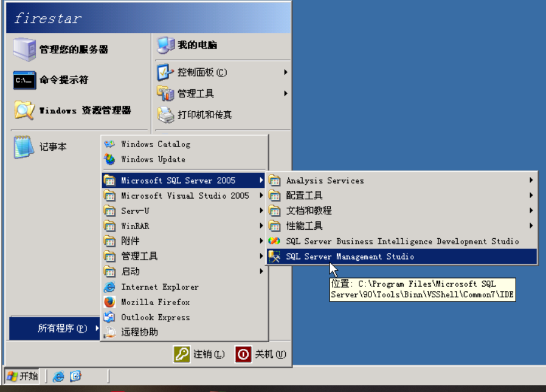Click the Windows Catalog icon

pos(109,144)
